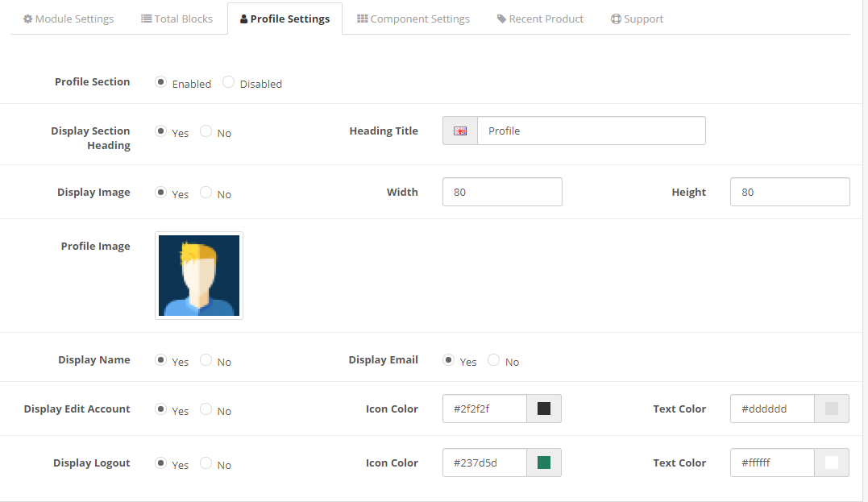The height and width of the screenshot is (502, 868).
Task: Set Profile Section to Enabled
Action: [x=160, y=82]
